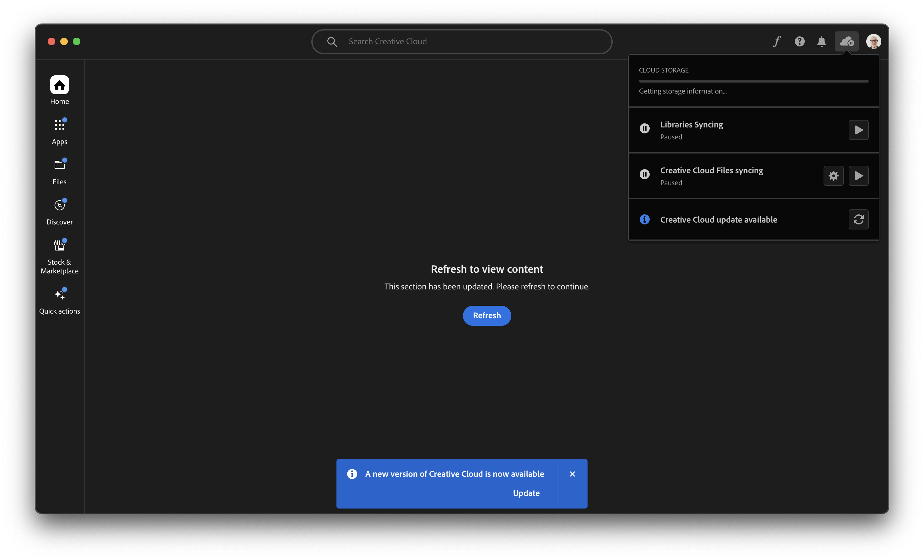Open the user profile avatar

tap(873, 41)
